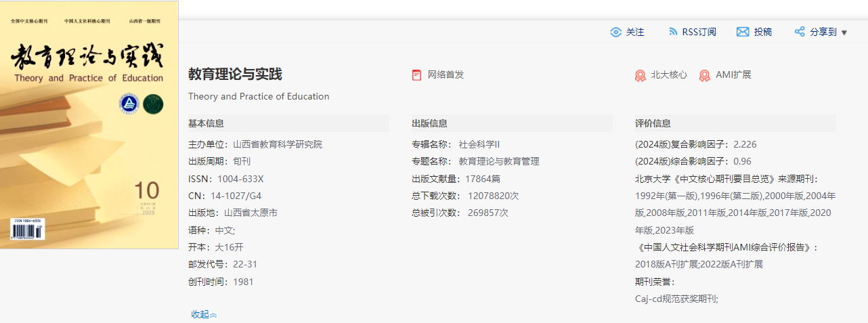Click the 网络首发 document icon
The height and width of the screenshot is (323, 868).
pyautogui.click(x=416, y=75)
